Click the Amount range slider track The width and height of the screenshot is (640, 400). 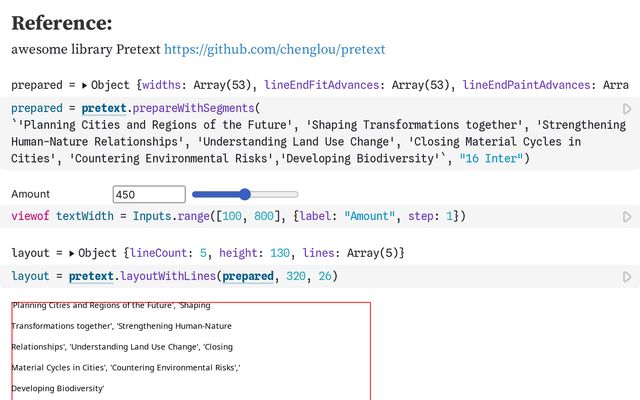[245, 194]
